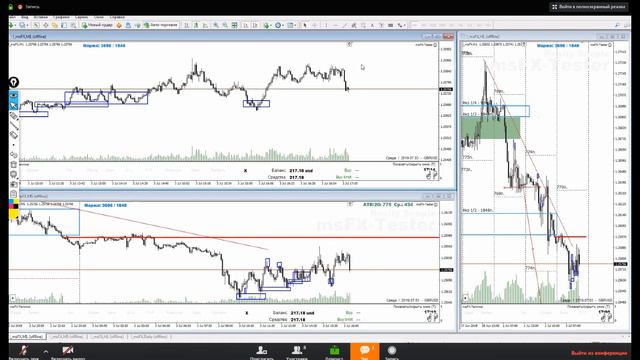Screen dimensions: 640x360
Task: Click the Zoom record button
Action: (392, 352)
